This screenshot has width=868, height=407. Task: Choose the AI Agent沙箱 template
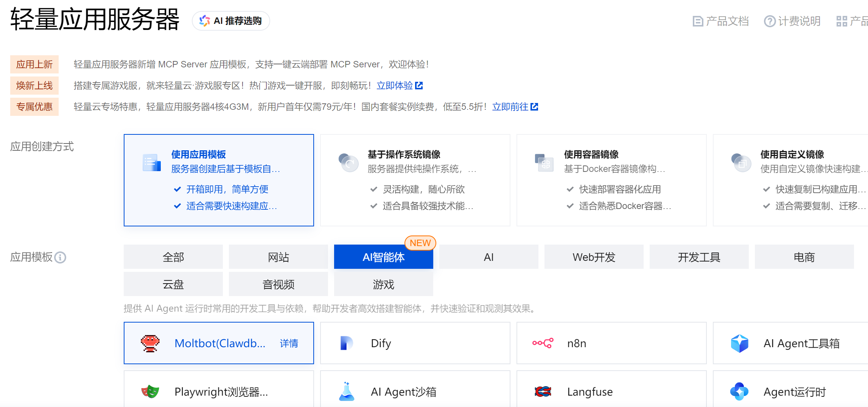(x=415, y=389)
